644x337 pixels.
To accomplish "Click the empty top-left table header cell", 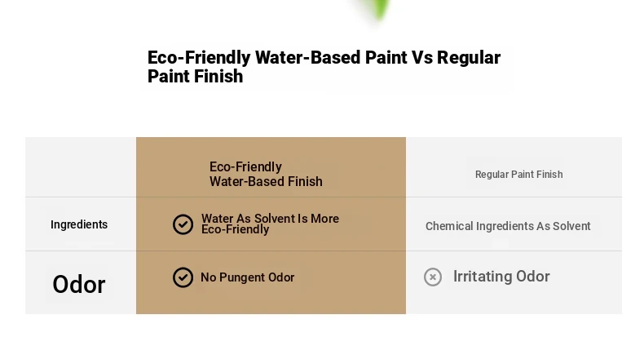I will tap(81, 167).
